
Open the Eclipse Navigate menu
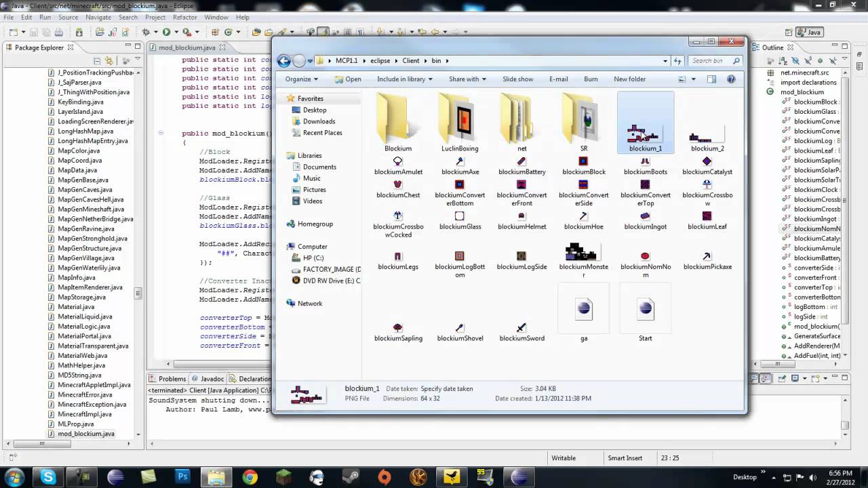[x=98, y=17]
